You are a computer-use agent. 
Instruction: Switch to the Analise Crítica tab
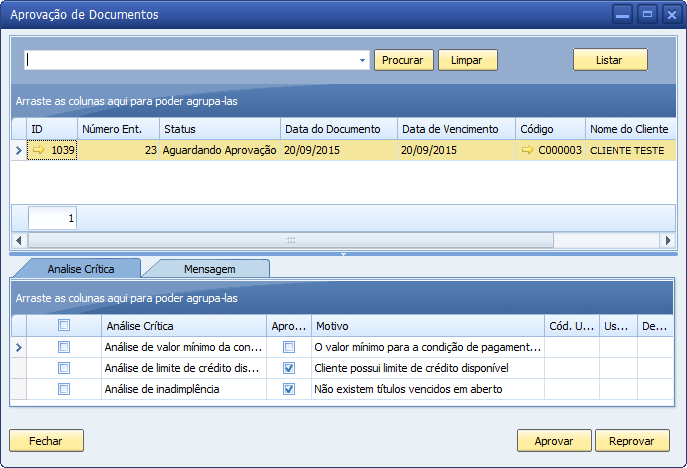(81, 269)
